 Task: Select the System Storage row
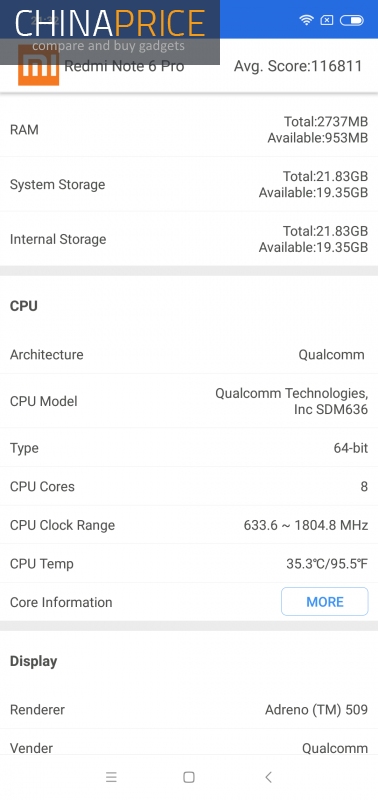189,184
